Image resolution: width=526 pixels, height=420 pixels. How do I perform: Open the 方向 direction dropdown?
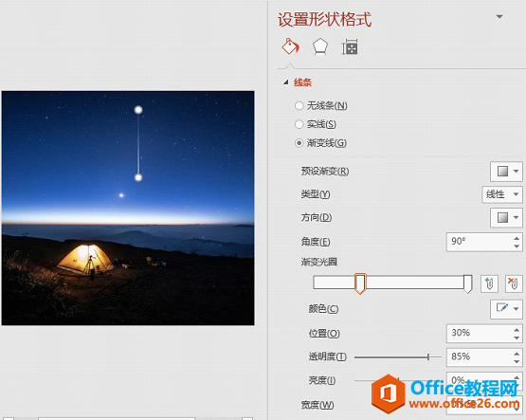(x=506, y=217)
